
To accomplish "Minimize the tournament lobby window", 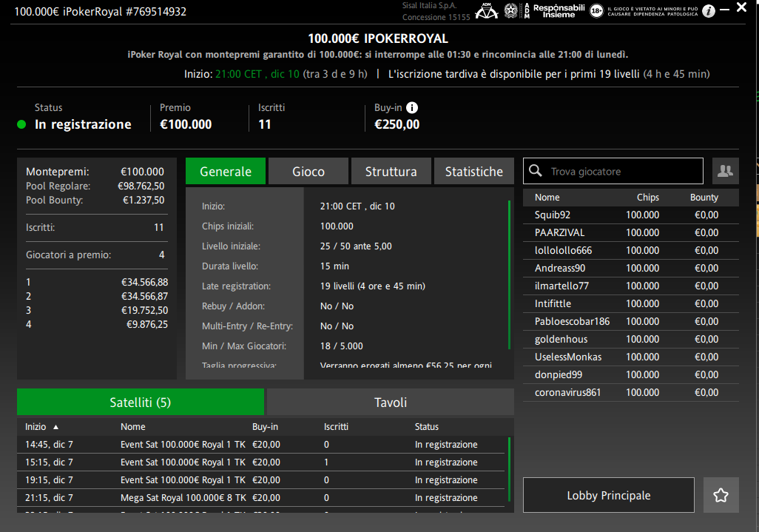I will (725, 10).
